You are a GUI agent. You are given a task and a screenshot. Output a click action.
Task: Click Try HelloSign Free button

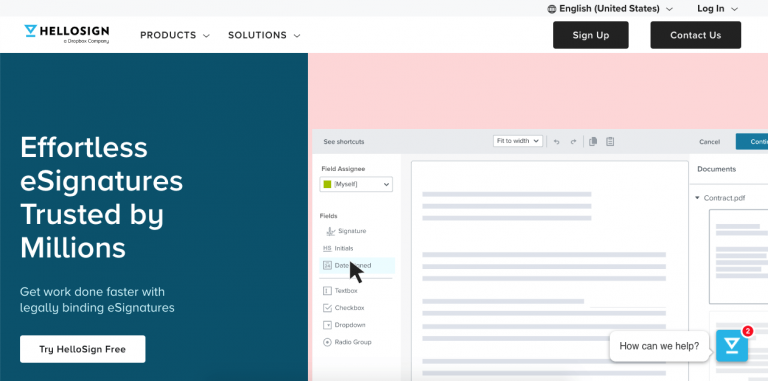(83, 349)
